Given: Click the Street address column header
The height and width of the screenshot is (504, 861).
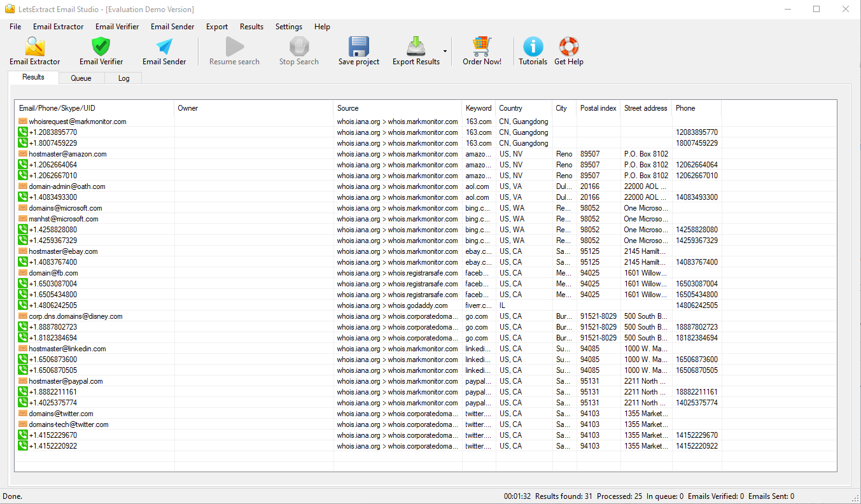Looking at the screenshot, I should tap(646, 108).
